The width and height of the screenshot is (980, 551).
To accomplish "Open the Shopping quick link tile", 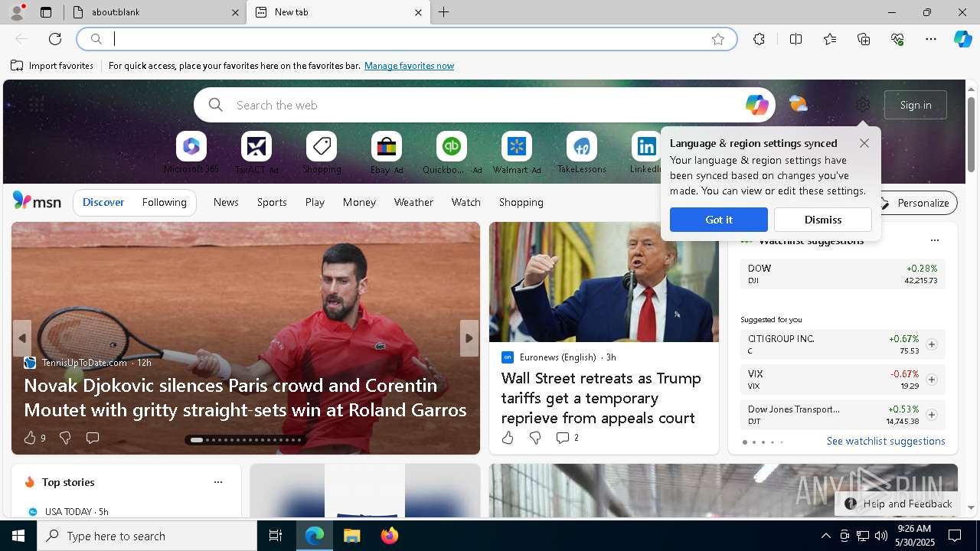I will 322,152.
